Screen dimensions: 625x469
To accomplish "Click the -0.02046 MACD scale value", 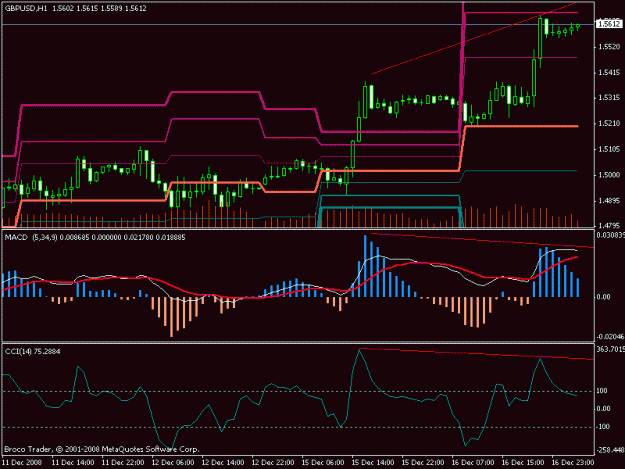I will pyautogui.click(x=610, y=337).
